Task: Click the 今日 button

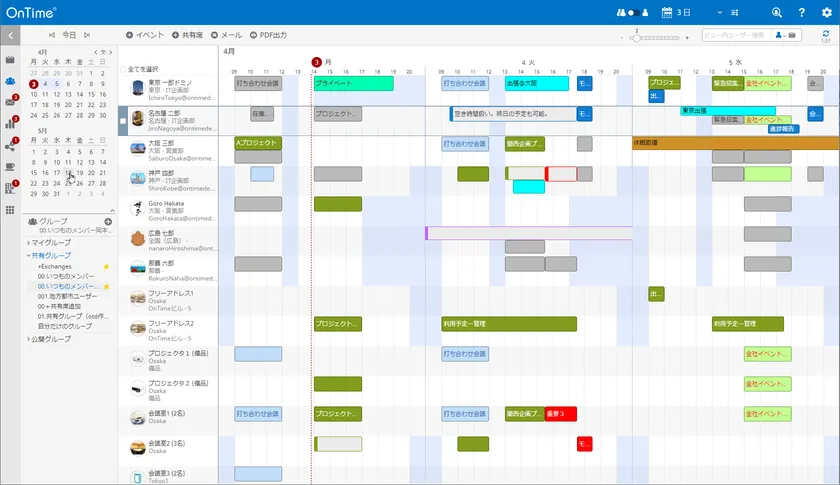Action: coord(69,35)
